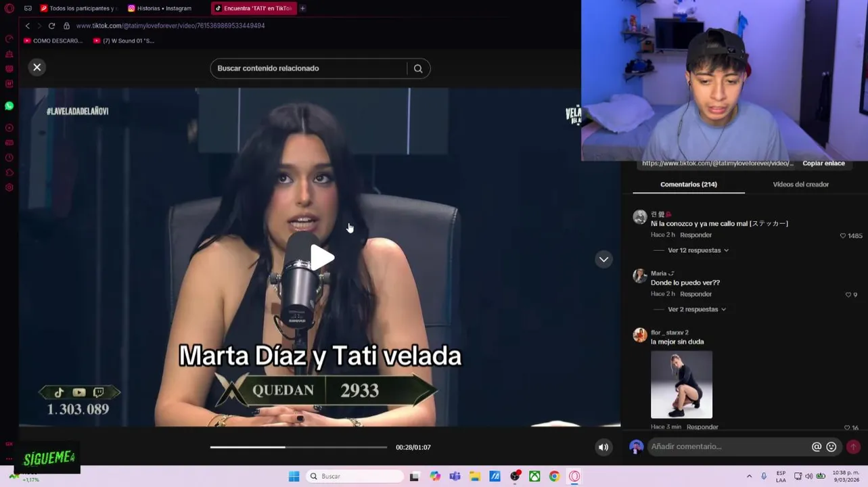Open Xbox app from the taskbar
Image resolution: width=868 pixels, height=487 pixels.
(x=534, y=476)
